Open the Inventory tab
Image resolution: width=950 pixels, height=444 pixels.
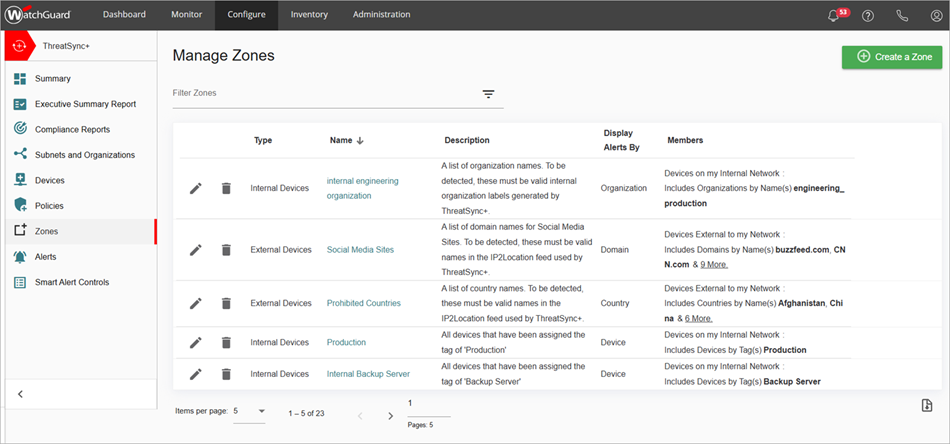(309, 15)
